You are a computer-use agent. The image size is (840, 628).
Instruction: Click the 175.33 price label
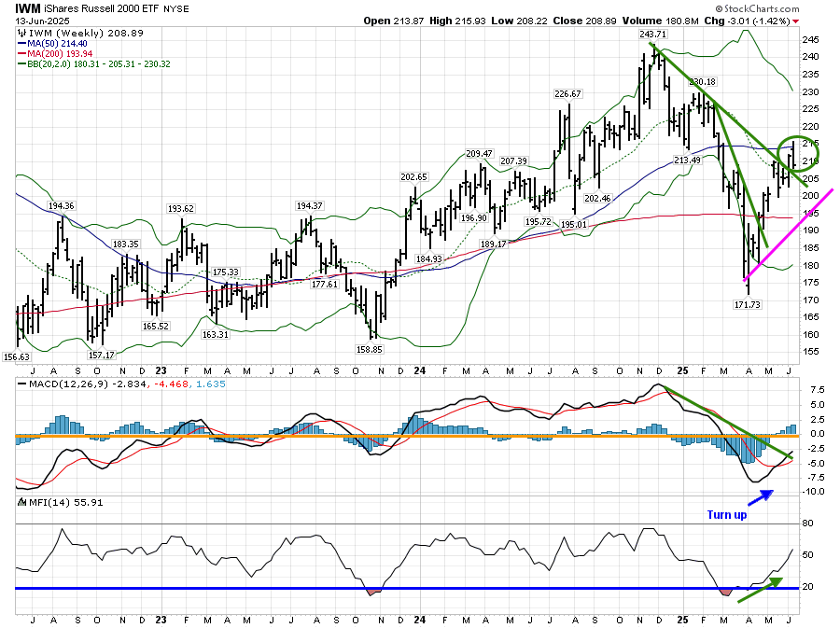coord(226,272)
